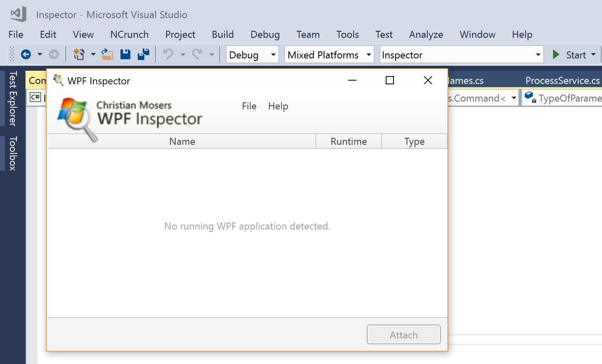Click the Undo arrow icon
602x364 pixels.
(x=168, y=54)
